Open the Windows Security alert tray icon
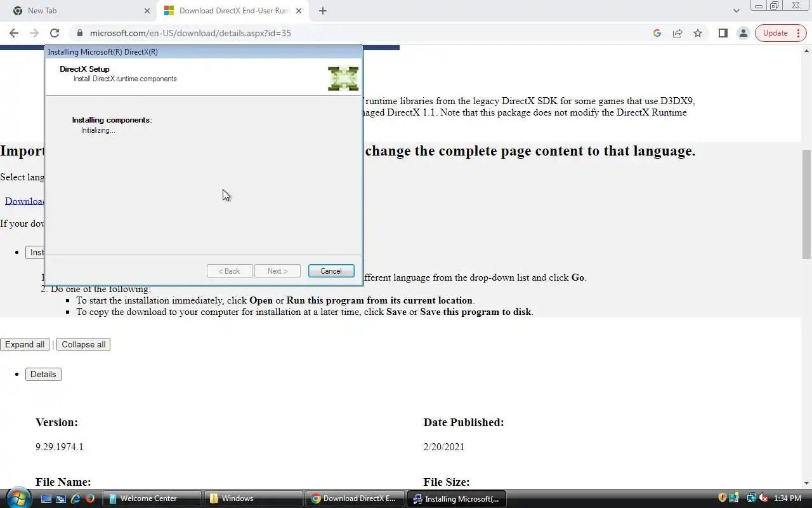Image resolution: width=812 pixels, height=508 pixels. (723, 498)
